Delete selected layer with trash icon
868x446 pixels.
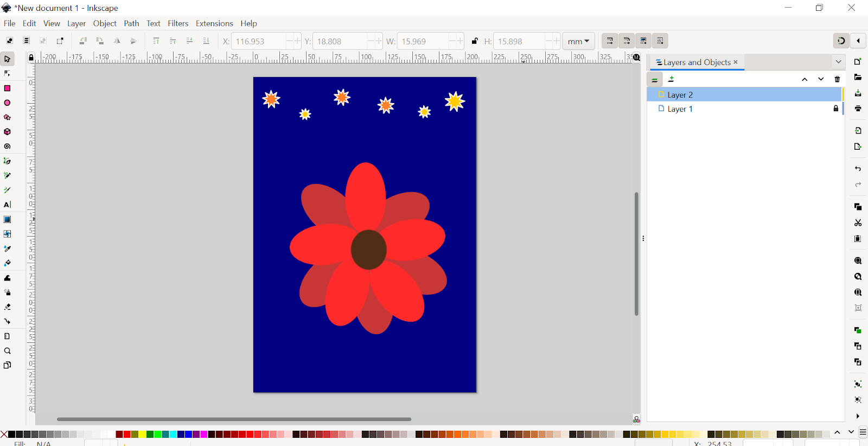[x=837, y=79]
